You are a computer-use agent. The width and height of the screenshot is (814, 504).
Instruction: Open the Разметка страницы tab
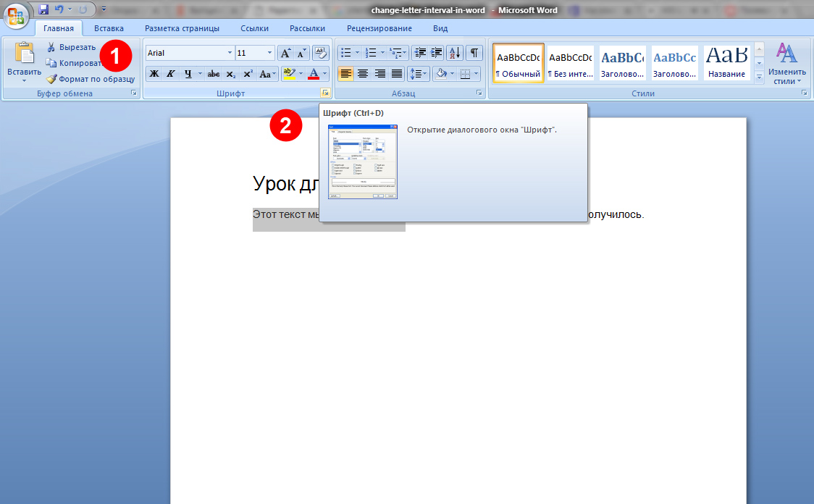[x=182, y=28]
